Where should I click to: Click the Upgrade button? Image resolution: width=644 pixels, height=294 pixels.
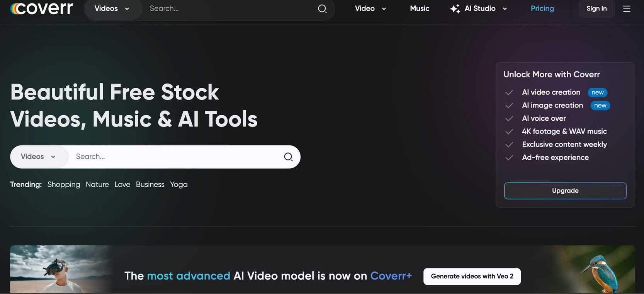pyautogui.click(x=565, y=191)
